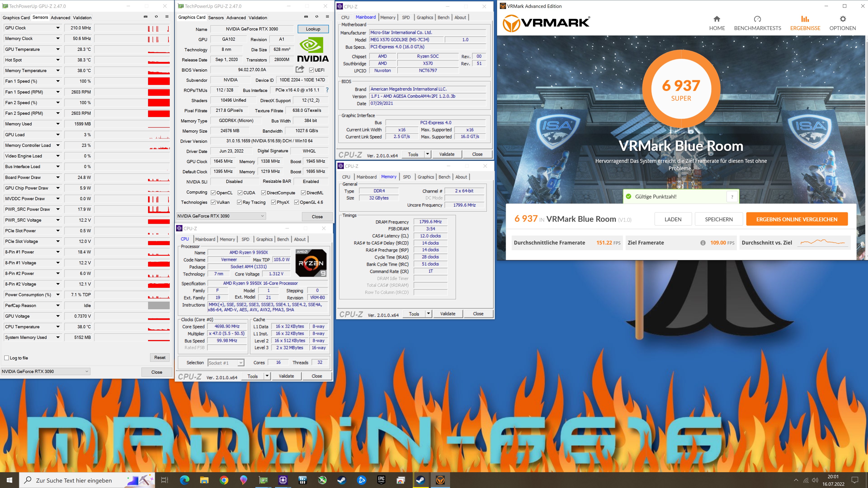
Task: Toggle the PhysX checkbox
Action: [273, 202]
